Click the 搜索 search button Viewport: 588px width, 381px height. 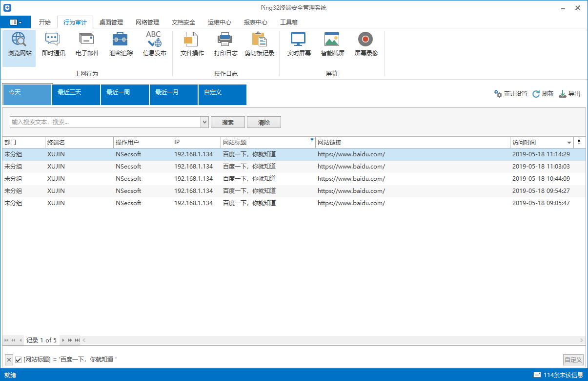[228, 122]
